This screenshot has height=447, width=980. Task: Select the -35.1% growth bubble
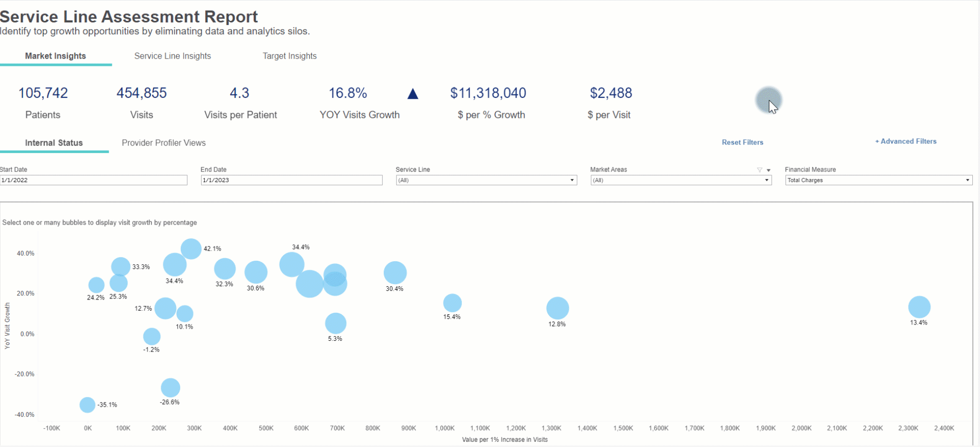(x=87, y=405)
